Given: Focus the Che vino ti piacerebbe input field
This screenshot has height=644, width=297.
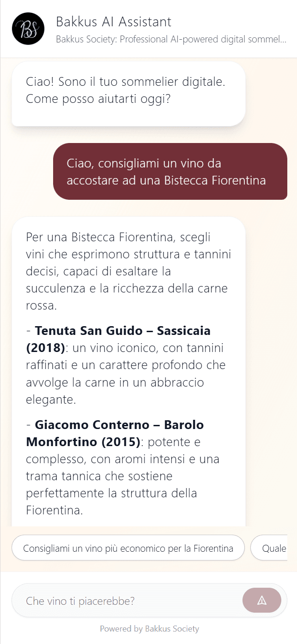Looking at the screenshot, I should 125,600.
